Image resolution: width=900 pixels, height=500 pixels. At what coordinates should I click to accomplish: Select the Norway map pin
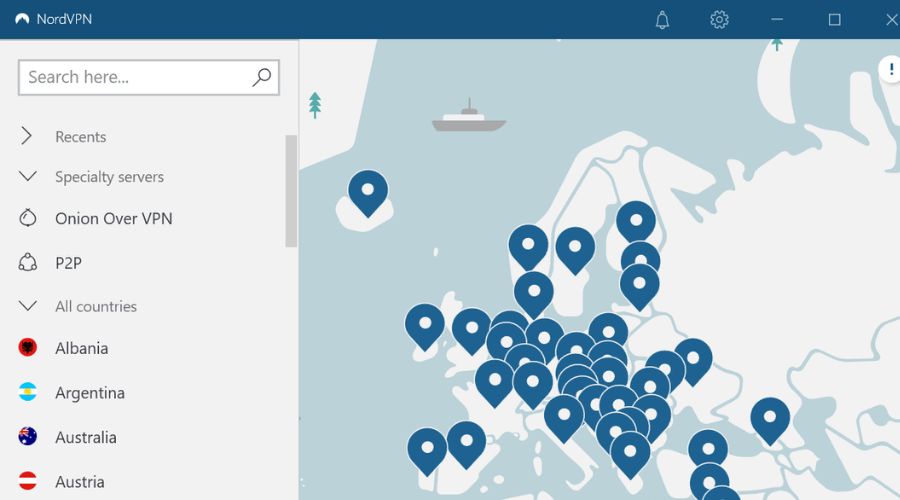pyautogui.click(x=528, y=247)
